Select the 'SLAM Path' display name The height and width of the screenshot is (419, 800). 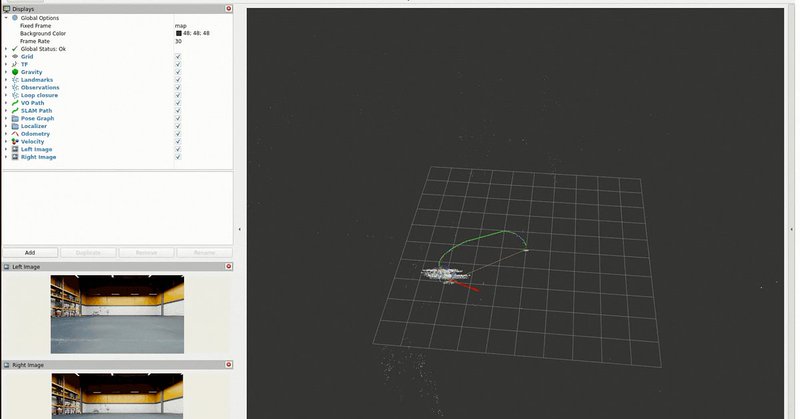[36, 111]
